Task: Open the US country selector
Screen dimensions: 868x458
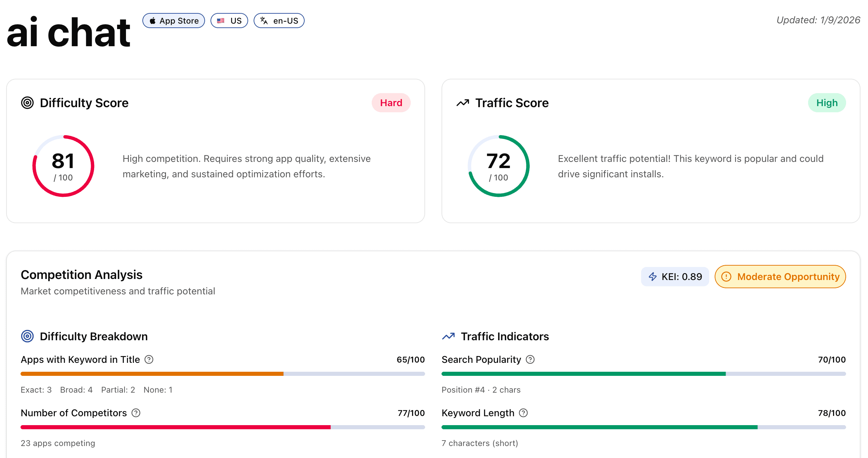Action: [229, 21]
